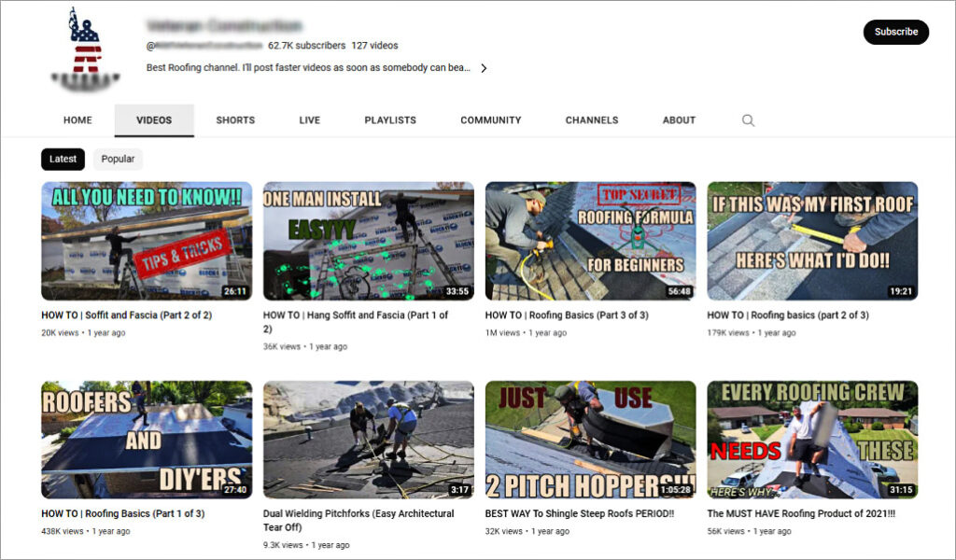View the CHANNELS tab
This screenshot has height=560, width=956.
591,119
